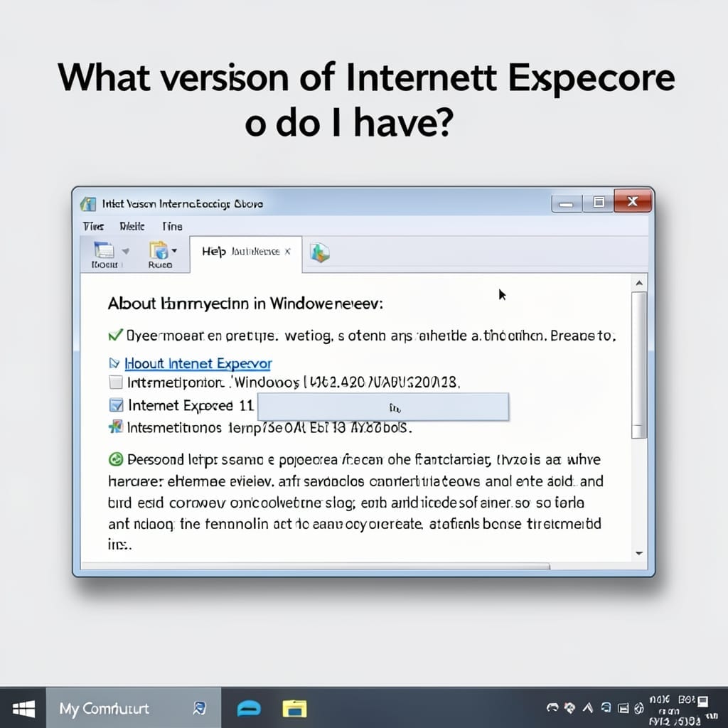Viewport: 728px width, 728px height.
Task: Click the vertical scrollbar up arrow
Action: coord(639,283)
